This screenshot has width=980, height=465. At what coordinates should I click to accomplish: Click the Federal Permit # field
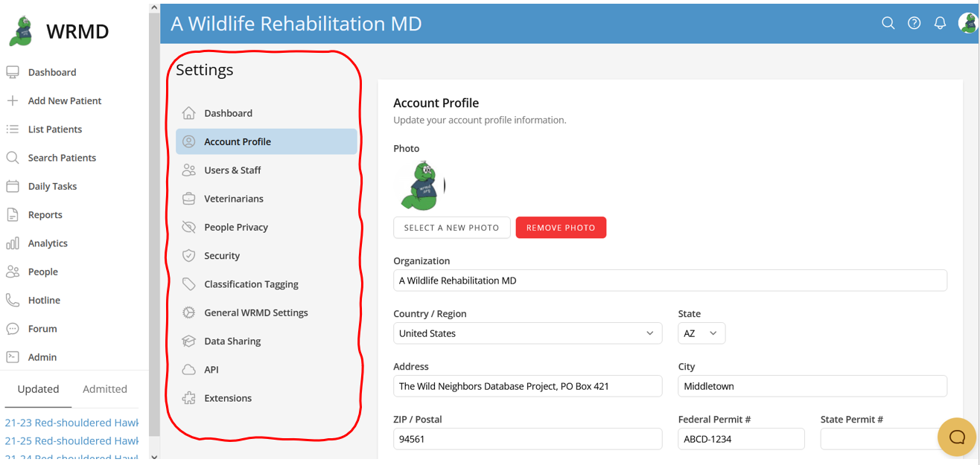[741, 439]
